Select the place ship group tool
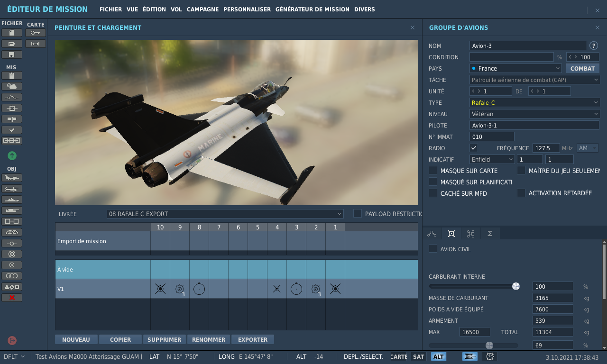Image resolution: width=607 pixels, height=364 pixels. (12, 200)
